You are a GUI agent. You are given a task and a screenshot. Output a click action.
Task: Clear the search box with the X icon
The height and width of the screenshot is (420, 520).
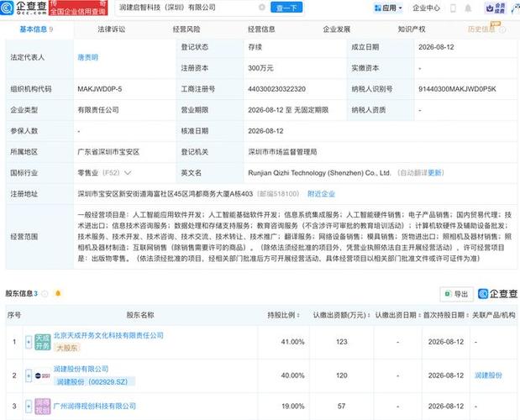click(261, 8)
